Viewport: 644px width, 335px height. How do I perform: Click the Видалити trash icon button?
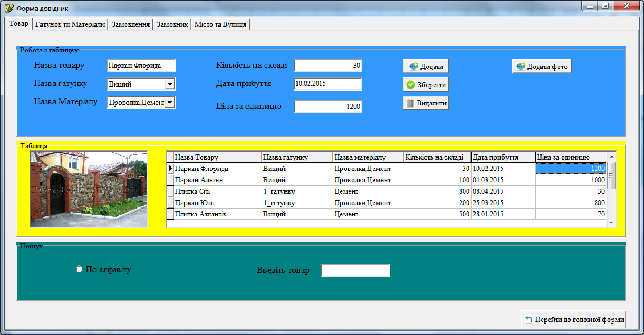426,103
